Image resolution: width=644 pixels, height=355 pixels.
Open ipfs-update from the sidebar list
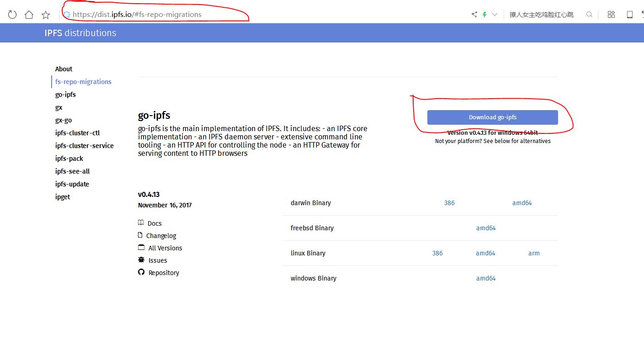[x=72, y=184]
